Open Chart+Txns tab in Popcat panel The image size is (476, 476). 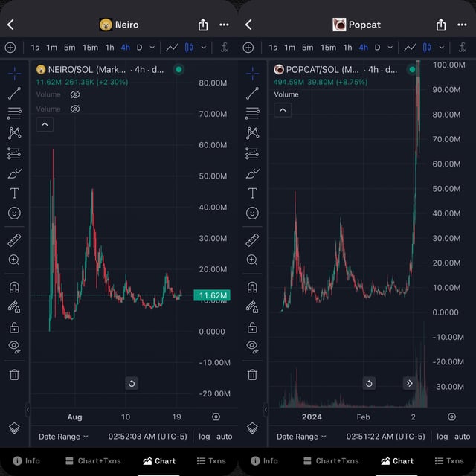[x=330, y=461]
